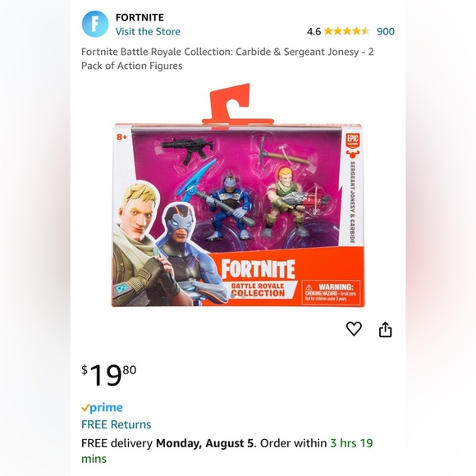Open the 900 customer reviews link
Viewport: 476px width, 476px height.
coord(386,31)
